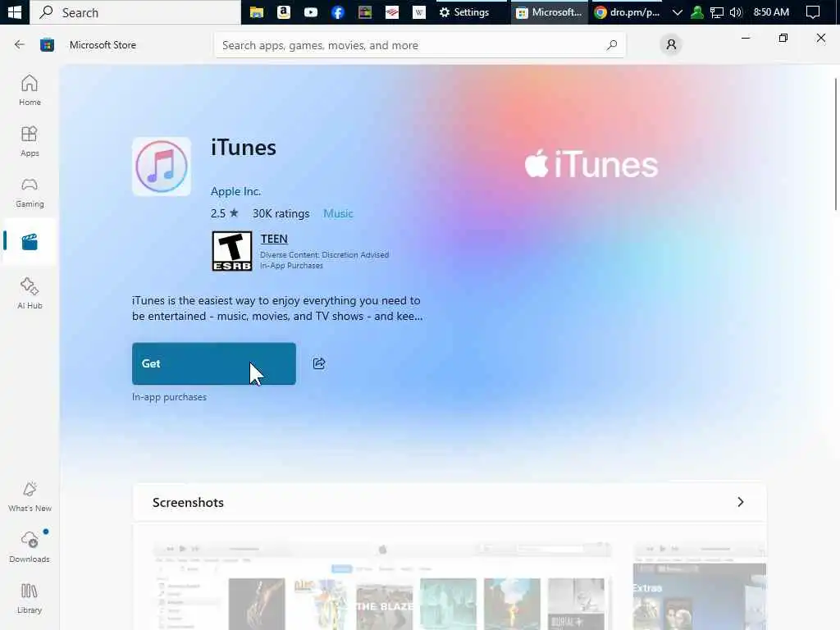Expand Screenshots section with chevron
Screen dimensions: 840x630
coord(741,502)
